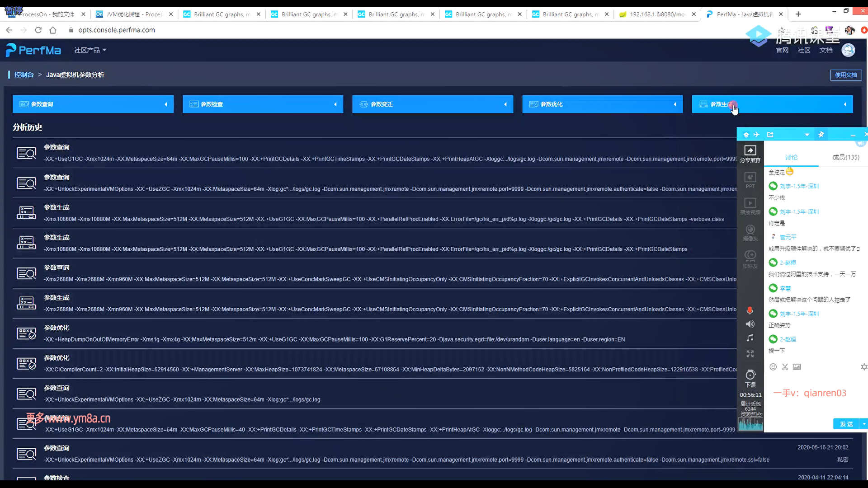Viewport: 868px width, 488px height.
Task: Collapse the 参数查询 panel arrow
Action: tap(166, 104)
